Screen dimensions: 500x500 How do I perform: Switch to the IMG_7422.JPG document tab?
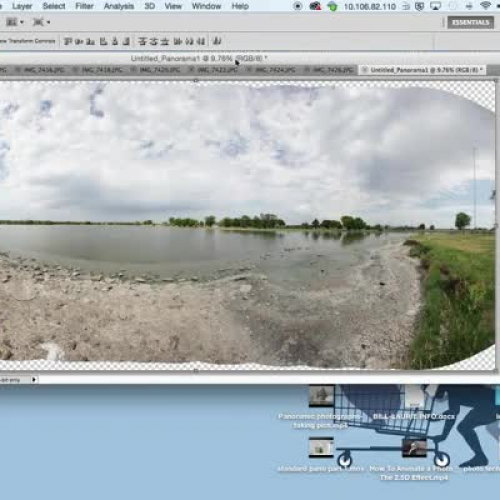tap(214, 70)
